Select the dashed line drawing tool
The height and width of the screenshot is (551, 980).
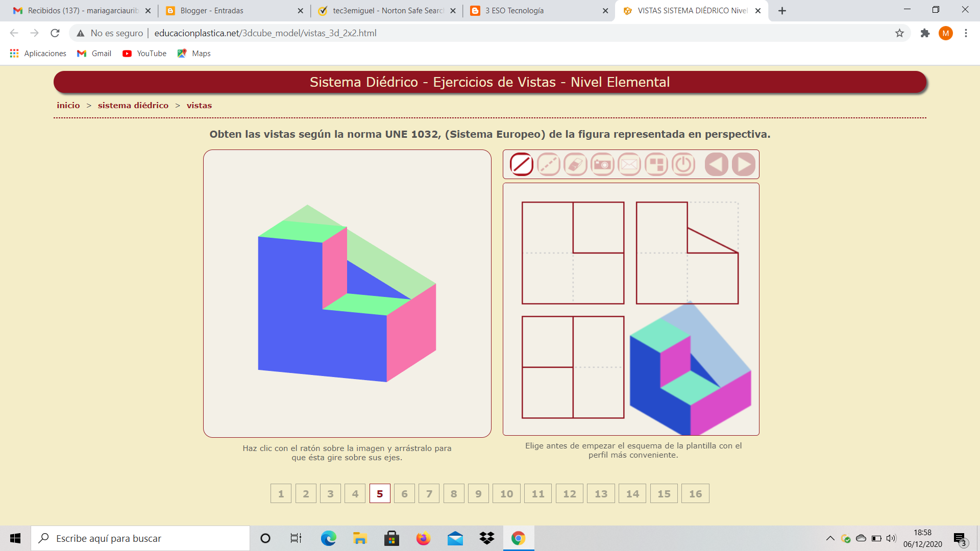tap(549, 165)
